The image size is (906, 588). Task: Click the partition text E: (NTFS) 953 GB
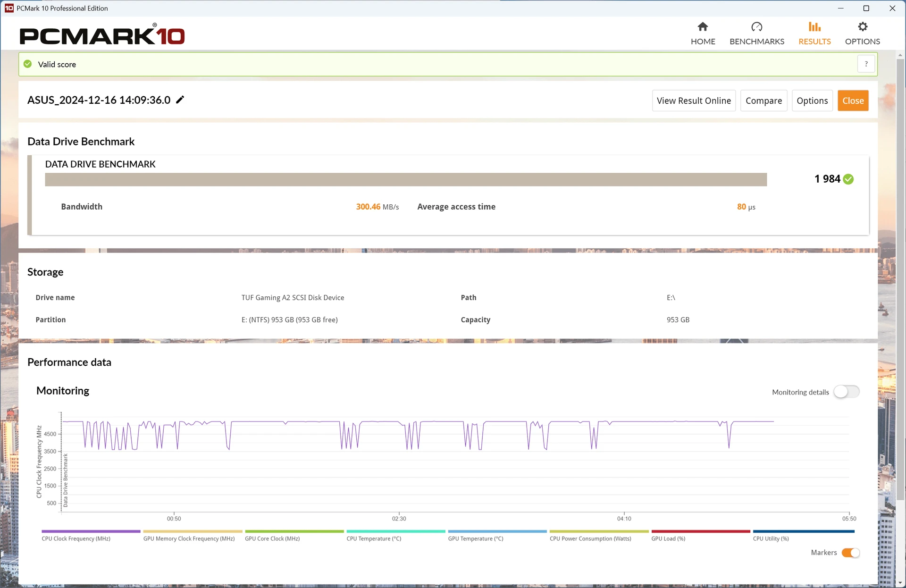coord(289,319)
